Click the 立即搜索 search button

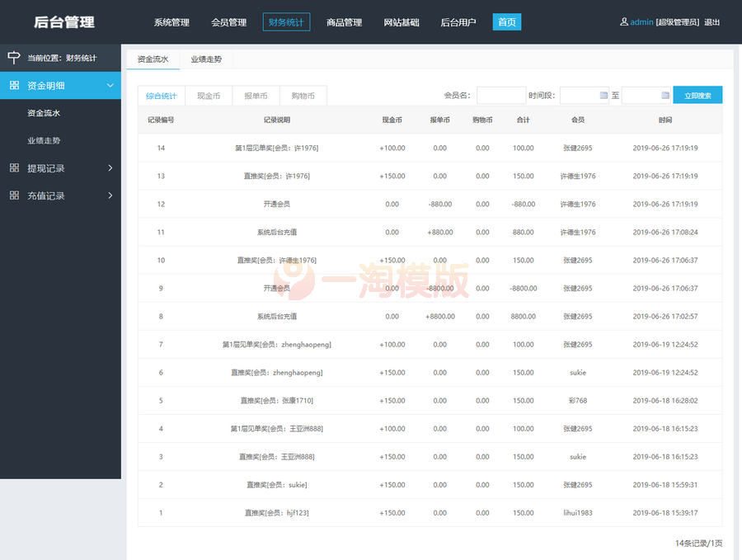coord(697,96)
